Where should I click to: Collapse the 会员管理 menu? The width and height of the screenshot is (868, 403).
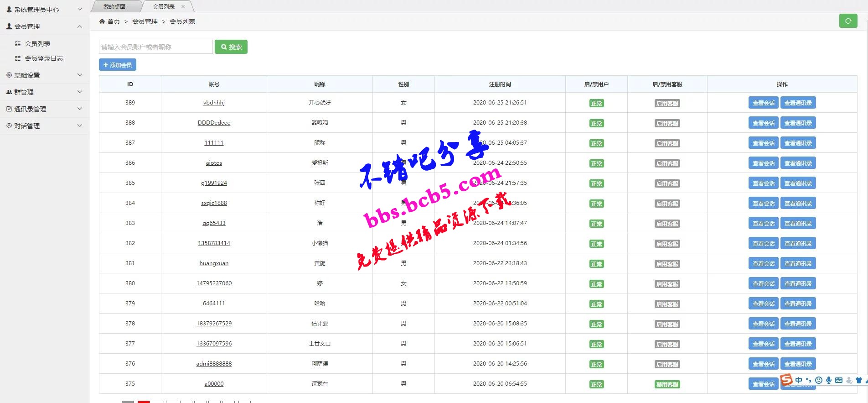pos(45,26)
